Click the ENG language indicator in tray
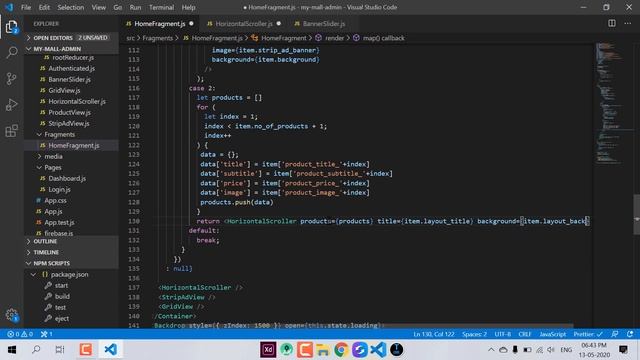640x360 pixels. (x=566, y=350)
